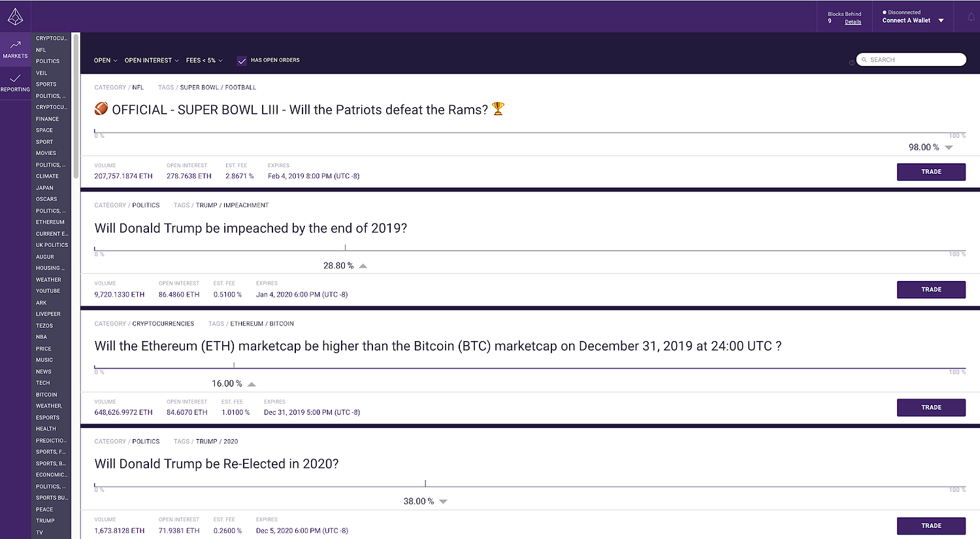Click the notifications bell icon
The height and width of the screenshot is (539, 980).
[x=971, y=17]
